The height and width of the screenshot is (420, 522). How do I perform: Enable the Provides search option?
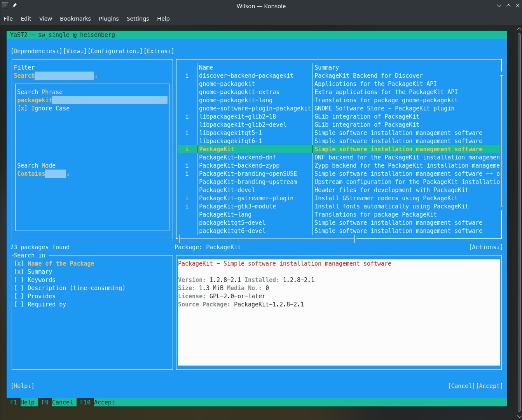click(35, 296)
